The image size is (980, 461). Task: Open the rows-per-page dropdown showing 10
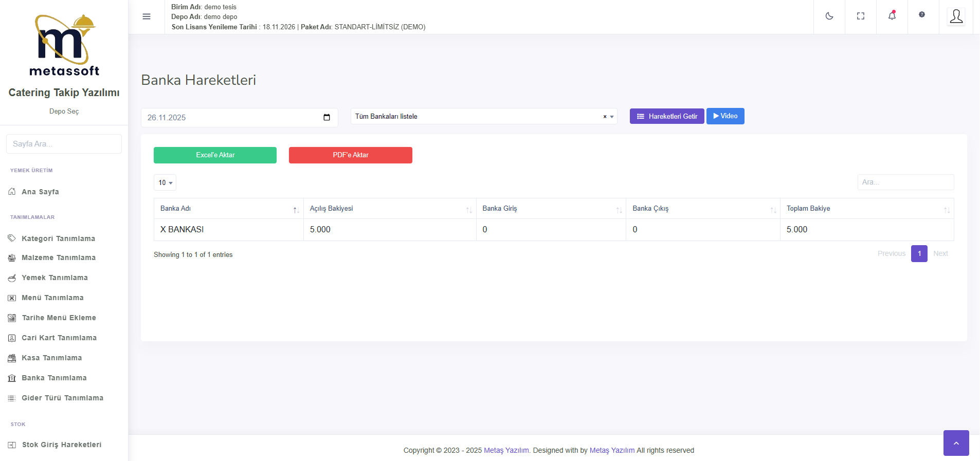tap(165, 182)
